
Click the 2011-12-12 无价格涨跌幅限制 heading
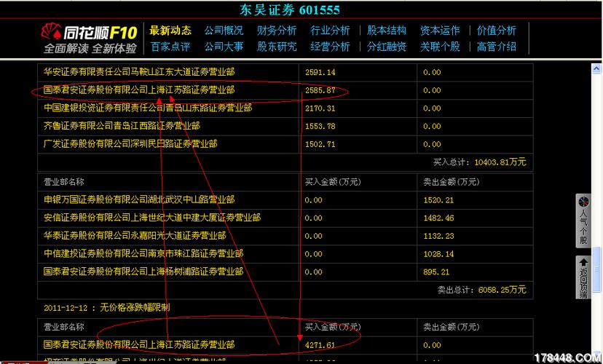point(106,308)
